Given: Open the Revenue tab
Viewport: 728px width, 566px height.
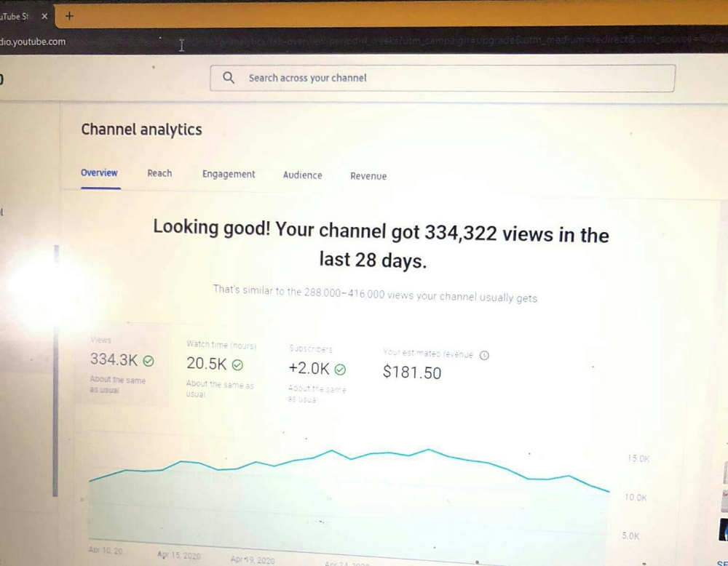Looking at the screenshot, I should [x=368, y=176].
